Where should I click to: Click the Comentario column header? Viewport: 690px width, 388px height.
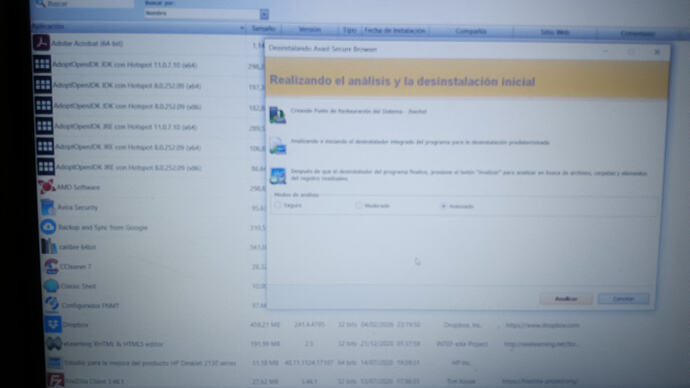(638, 33)
